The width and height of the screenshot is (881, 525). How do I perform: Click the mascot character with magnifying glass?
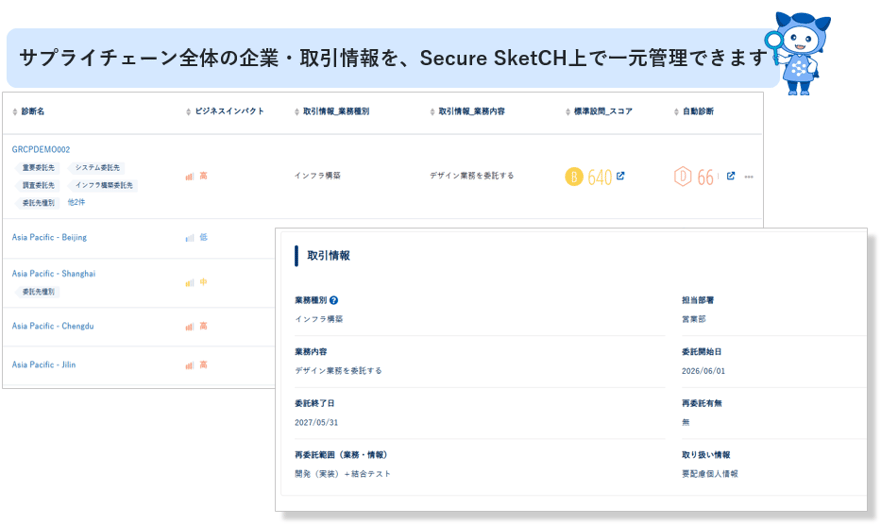click(x=798, y=53)
